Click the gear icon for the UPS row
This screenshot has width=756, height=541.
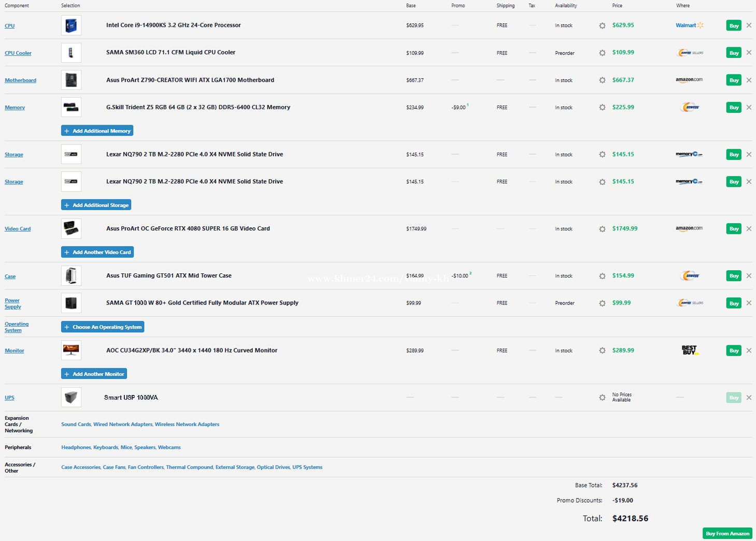click(602, 398)
